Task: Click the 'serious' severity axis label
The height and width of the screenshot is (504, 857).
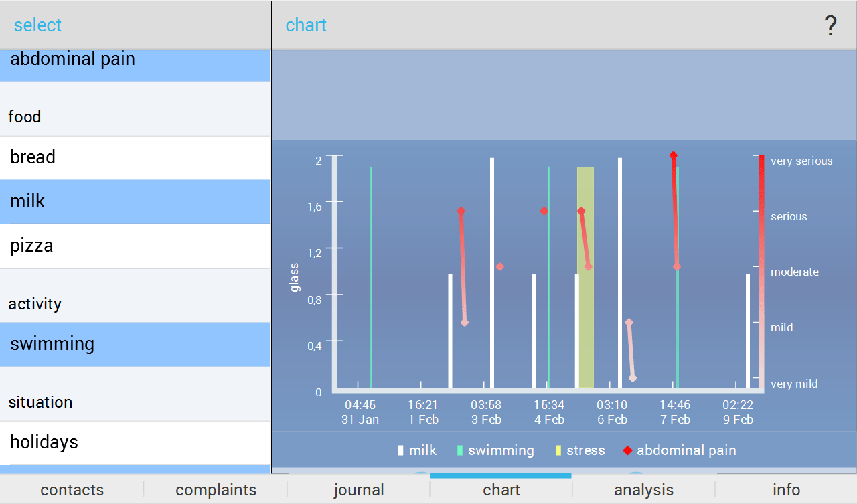Action: pos(789,216)
